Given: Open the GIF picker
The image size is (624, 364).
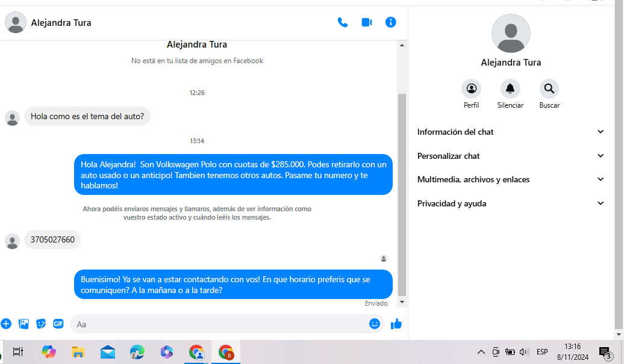Looking at the screenshot, I should [58, 324].
